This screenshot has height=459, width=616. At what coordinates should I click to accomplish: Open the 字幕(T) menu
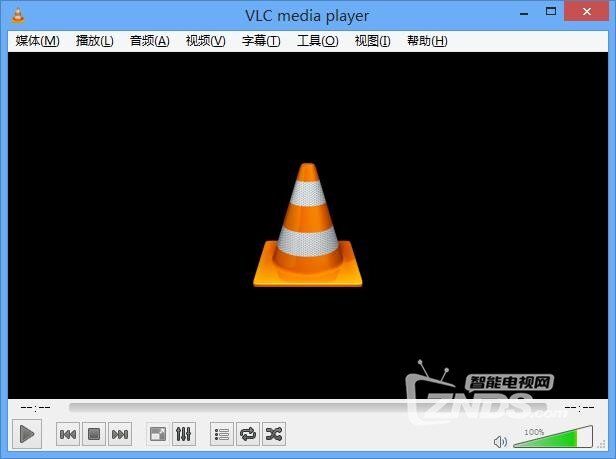[x=261, y=41]
